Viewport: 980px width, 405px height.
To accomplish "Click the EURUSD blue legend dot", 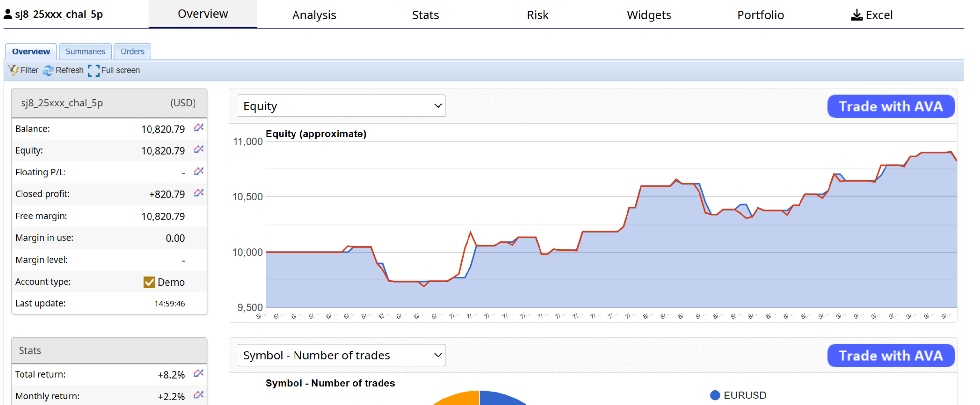I will [715, 395].
